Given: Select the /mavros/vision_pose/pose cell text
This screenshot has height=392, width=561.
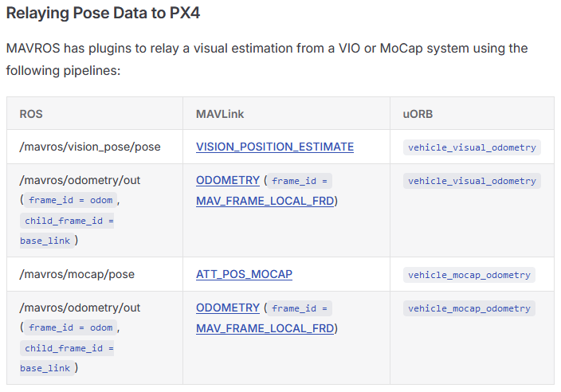Looking at the screenshot, I should pyautogui.click(x=90, y=147).
